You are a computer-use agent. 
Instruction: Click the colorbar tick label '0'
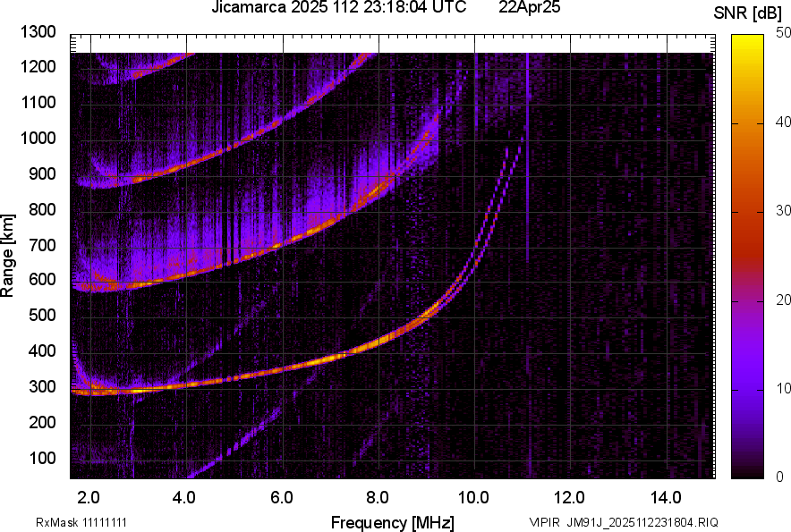pyautogui.click(x=780, y=477)
